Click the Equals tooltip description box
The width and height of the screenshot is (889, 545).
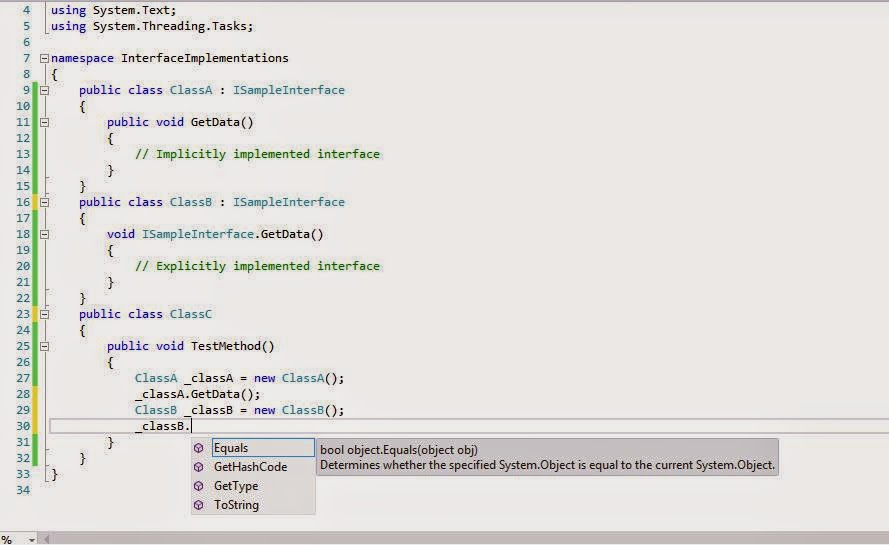[x=547, y=457]
